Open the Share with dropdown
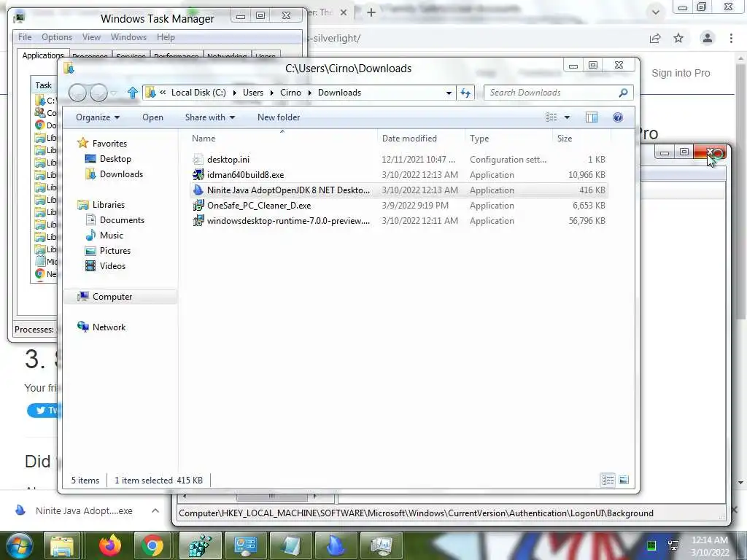 pos(209,117)
